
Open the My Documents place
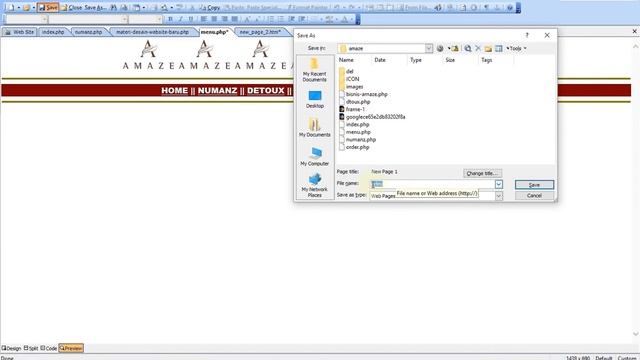(314, 128)
